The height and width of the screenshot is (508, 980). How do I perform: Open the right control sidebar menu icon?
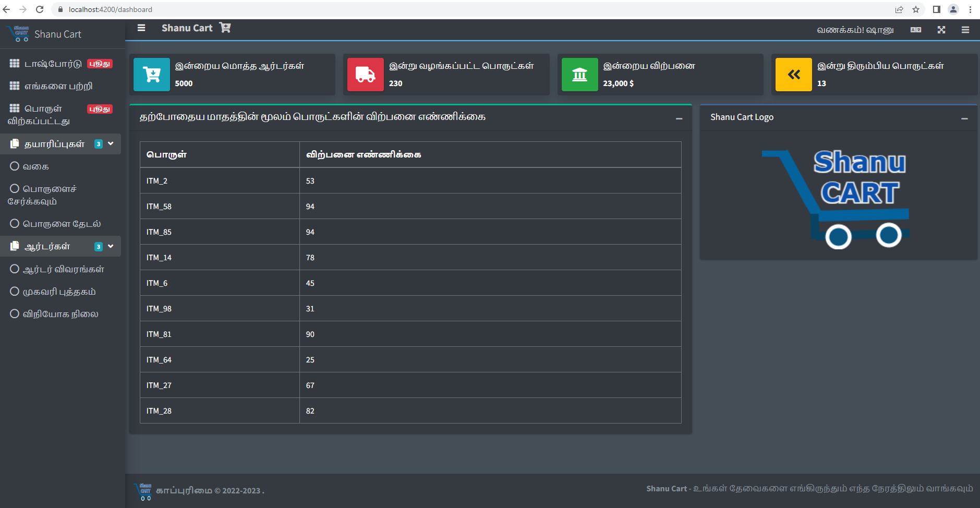[x=965, y=30]
